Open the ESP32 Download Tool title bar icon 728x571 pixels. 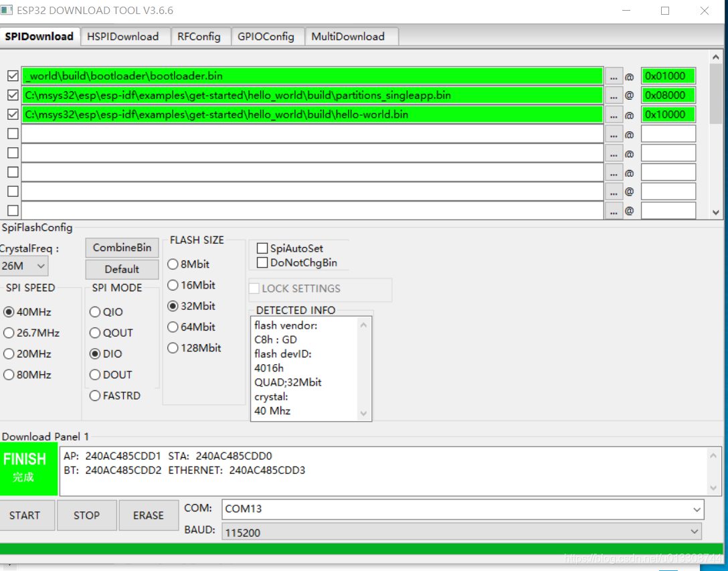pyautogui.click(x=6, y=10)
